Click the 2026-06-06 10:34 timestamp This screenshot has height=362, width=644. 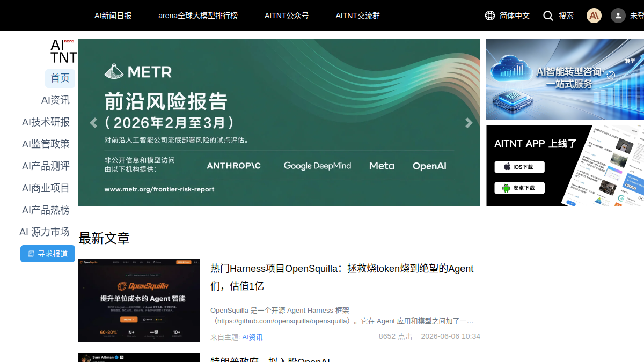[x=451, y=336]
